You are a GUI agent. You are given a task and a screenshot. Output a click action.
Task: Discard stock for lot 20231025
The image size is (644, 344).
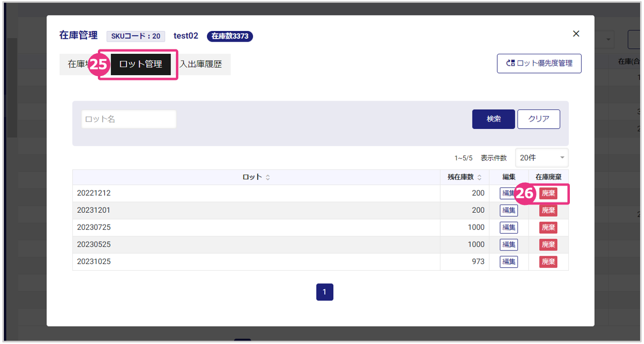[548, 262]
